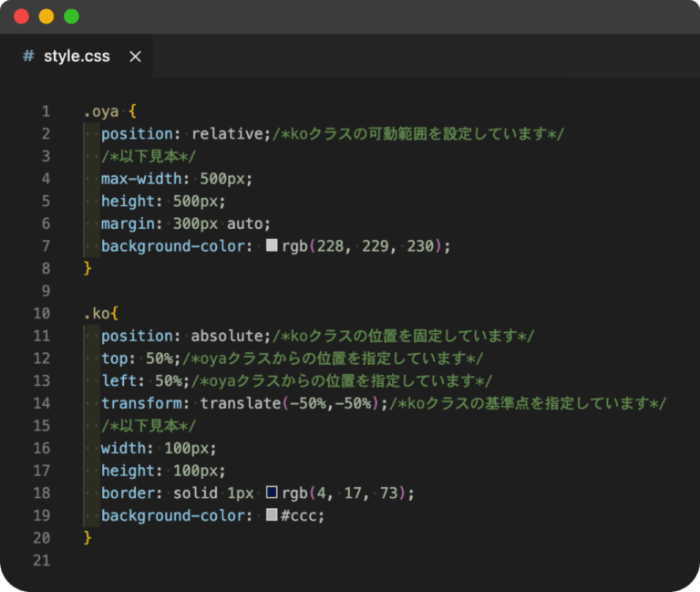Open color picker for rgb(228, 229, 230)

click(x=272, y=244)
